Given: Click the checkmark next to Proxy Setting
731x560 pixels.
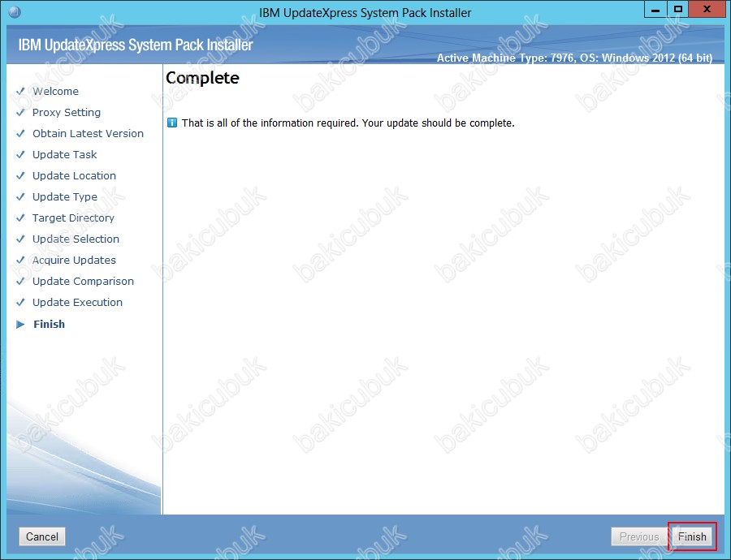Looking at the screenshot, I should [x=20, y=112].
